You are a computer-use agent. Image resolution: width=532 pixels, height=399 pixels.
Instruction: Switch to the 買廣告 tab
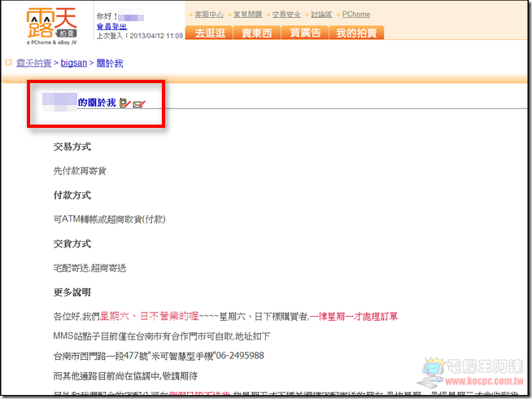point(303,33)
